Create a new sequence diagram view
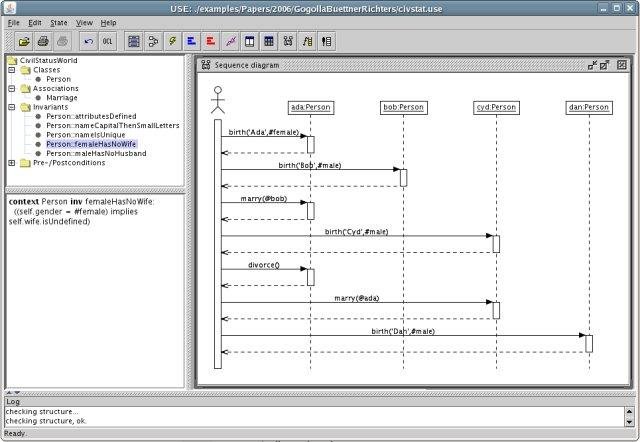The height and width of the screenshot is (442, 640). pos(288,41)
